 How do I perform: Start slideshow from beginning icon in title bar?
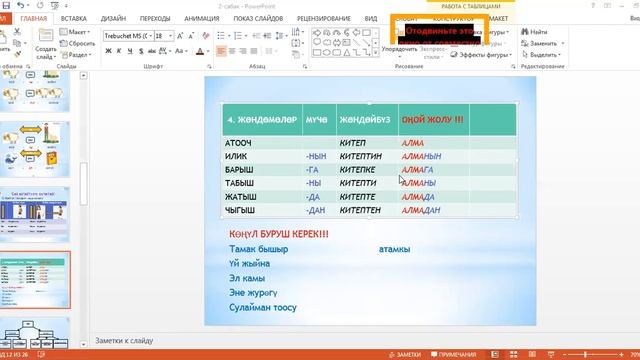click(x=54, y=6)
